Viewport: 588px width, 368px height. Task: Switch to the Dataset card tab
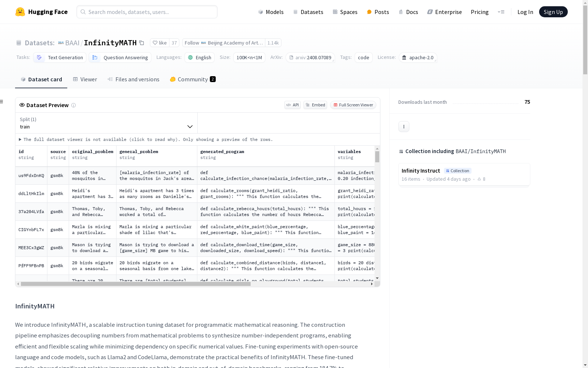click(x=41, y=79)
